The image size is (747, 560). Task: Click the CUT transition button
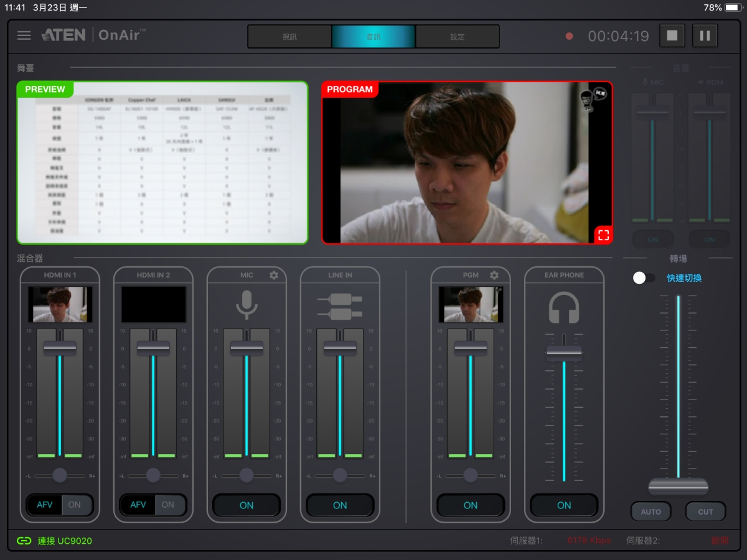pyautogui.click(x=705, y=511)
